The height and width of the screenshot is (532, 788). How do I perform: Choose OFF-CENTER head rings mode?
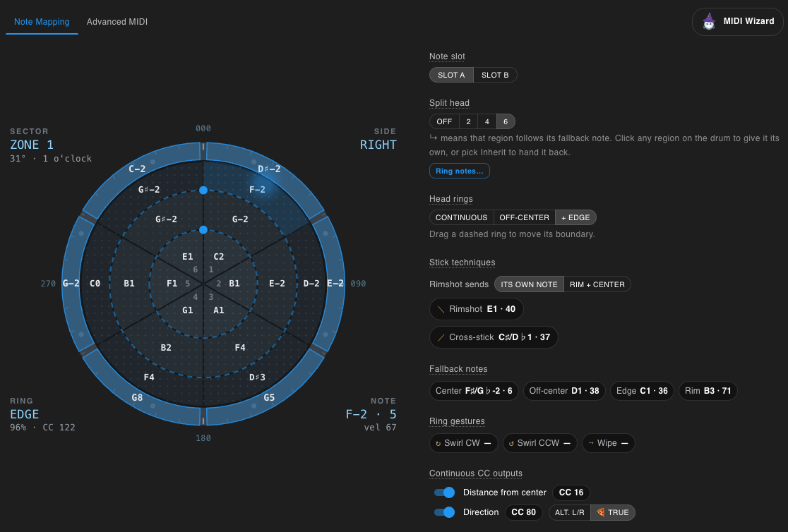(x=524, y=217)
